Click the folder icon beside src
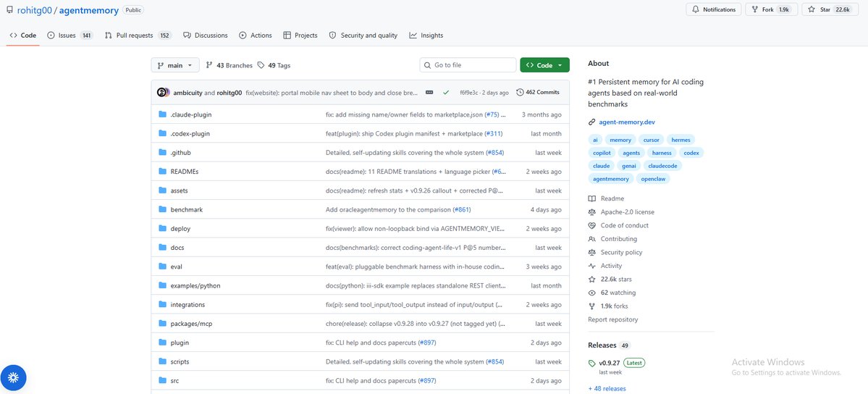 (162, 380)
